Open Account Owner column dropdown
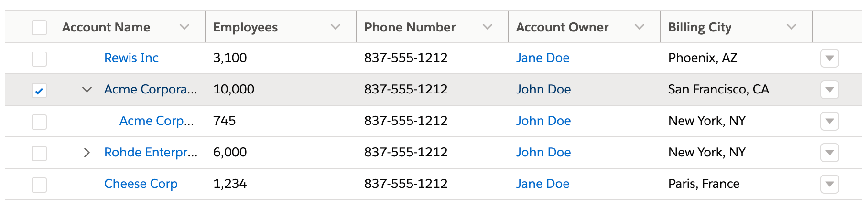Image resolution: width=868 pixels, height=207 pixels. point(640,27)
